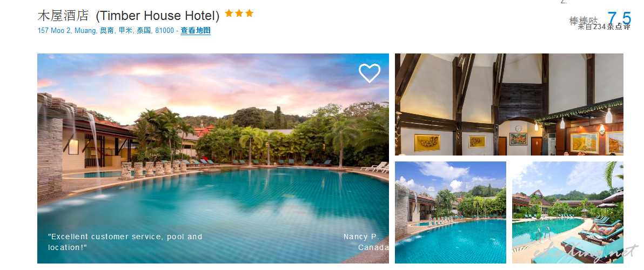Click the first orange rating star

pyautogui.click(x=229, y=13)
